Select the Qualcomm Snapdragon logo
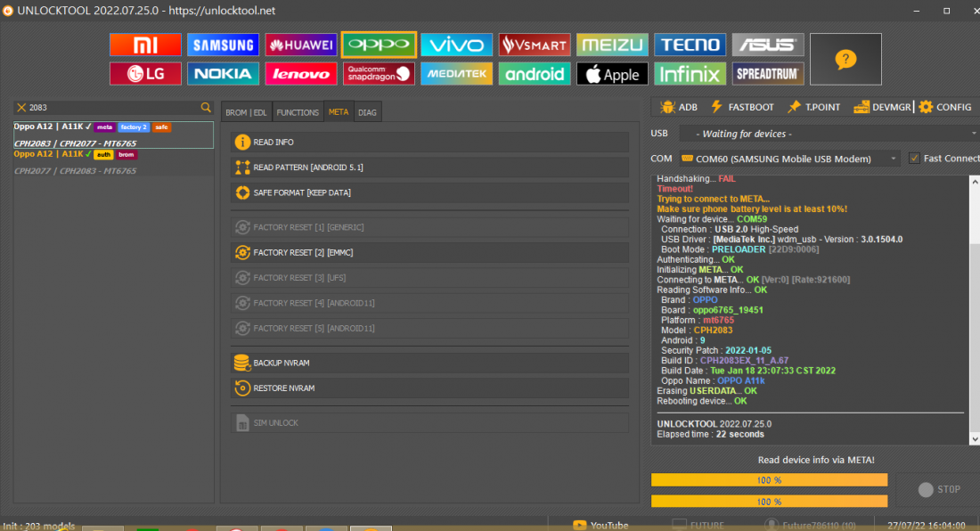Screen dimensions: 980x531 (x=379, y=74)
